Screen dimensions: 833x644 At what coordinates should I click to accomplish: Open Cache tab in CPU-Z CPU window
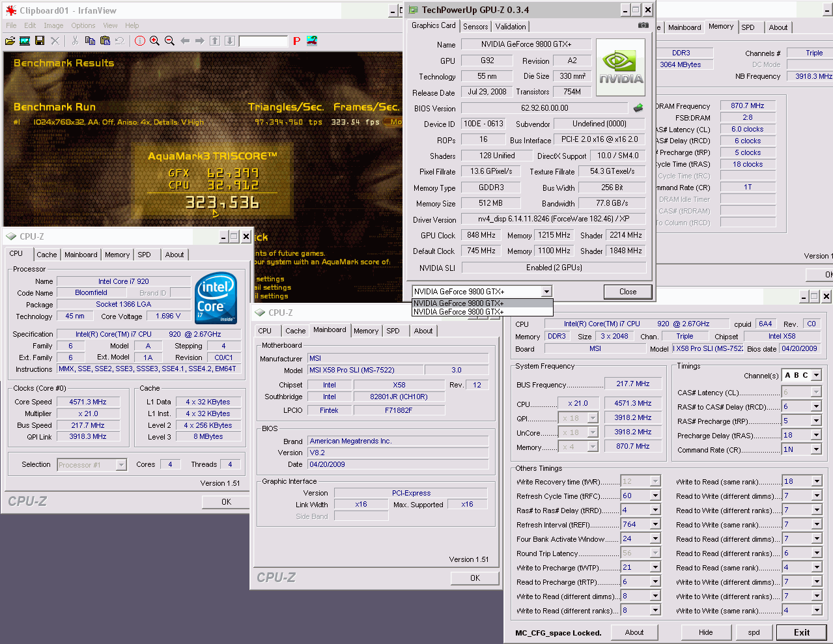[x=46, y=255]
